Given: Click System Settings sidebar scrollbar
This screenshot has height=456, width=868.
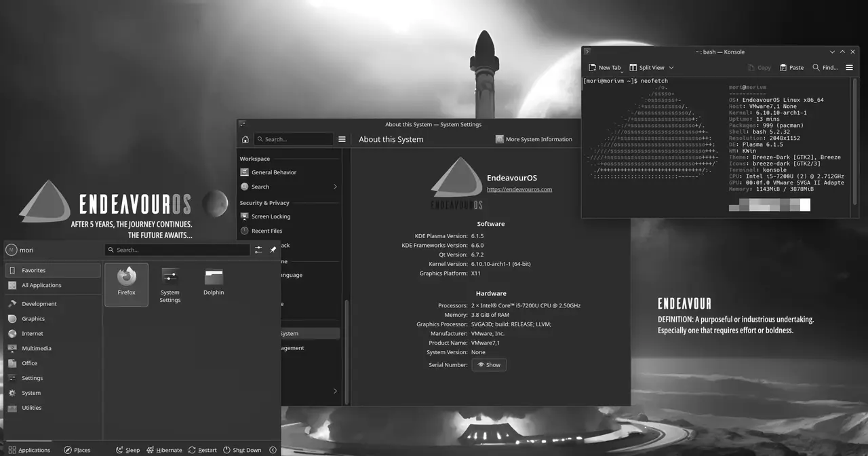Looking at the screenshot, I should pos(346,351).
